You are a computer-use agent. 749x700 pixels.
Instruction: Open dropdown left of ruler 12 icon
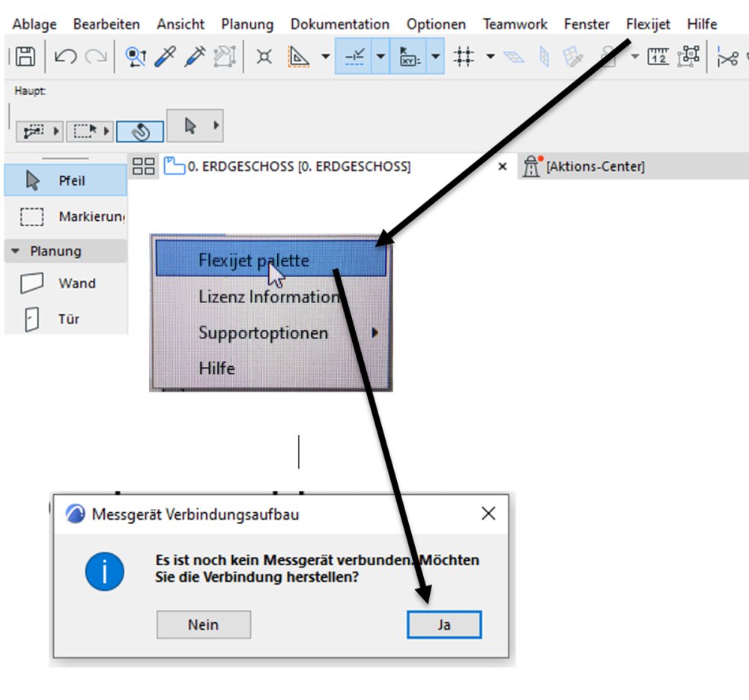pyautogui.click(x=635, y=56)
